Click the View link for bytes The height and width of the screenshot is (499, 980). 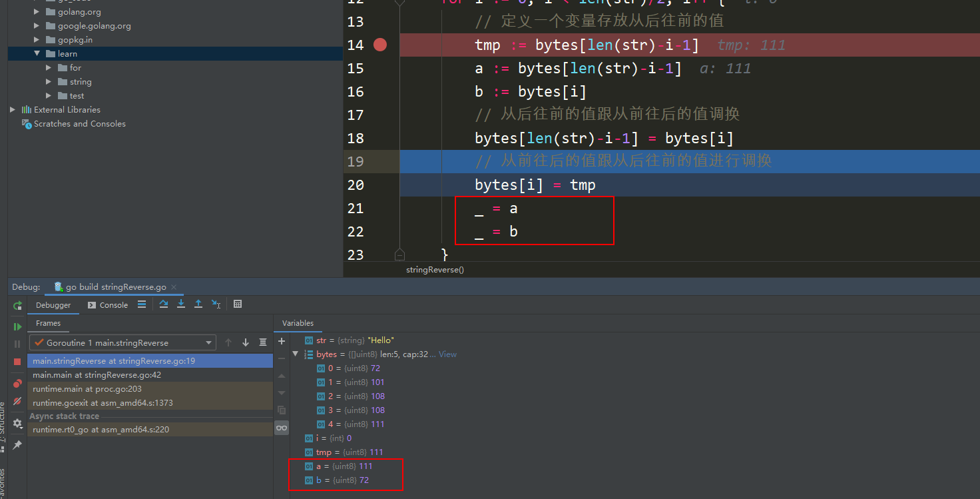pos(447,354)
